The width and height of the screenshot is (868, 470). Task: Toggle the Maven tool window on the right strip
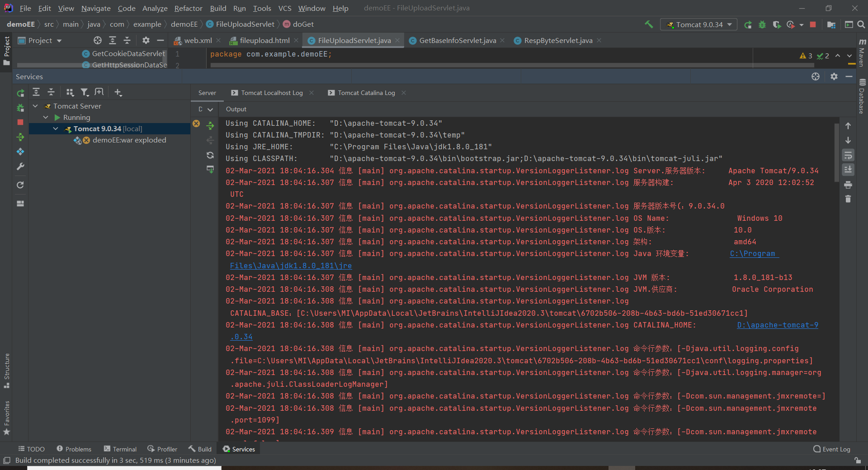862,52
